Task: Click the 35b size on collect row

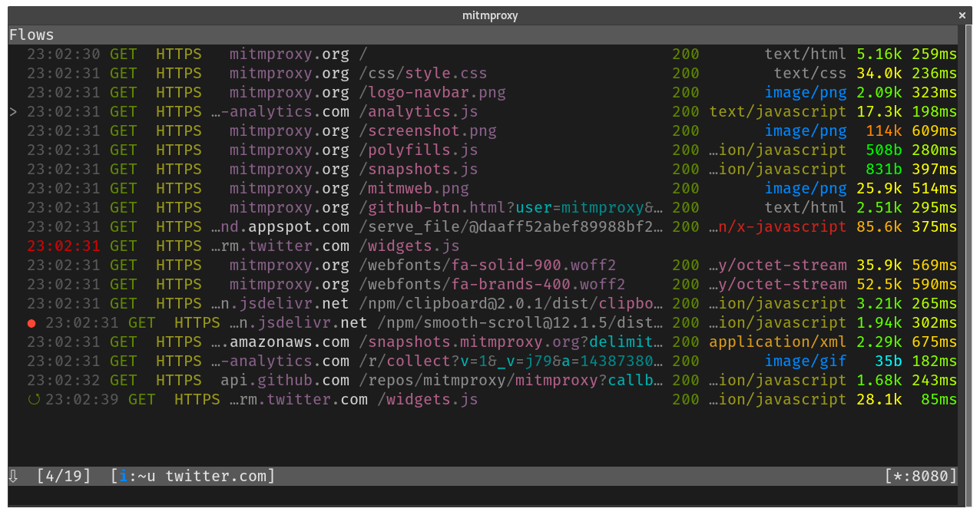Action: point(889,361)
